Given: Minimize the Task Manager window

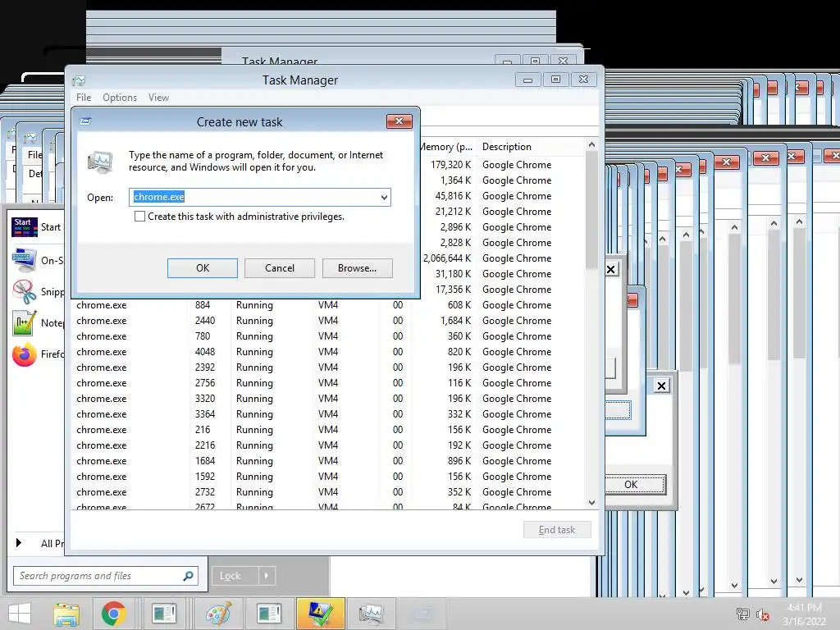Looking at the screenshot, I should pos(527,80).
